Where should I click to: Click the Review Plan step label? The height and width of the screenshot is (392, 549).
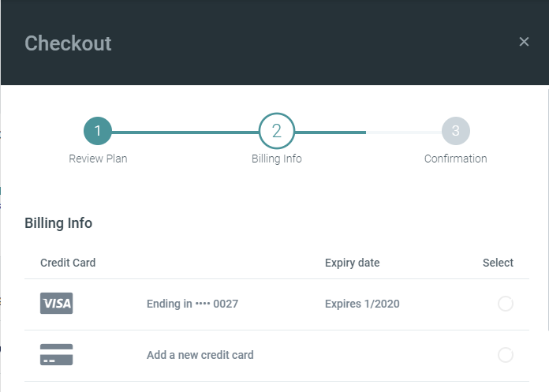(x=98, y=159)
